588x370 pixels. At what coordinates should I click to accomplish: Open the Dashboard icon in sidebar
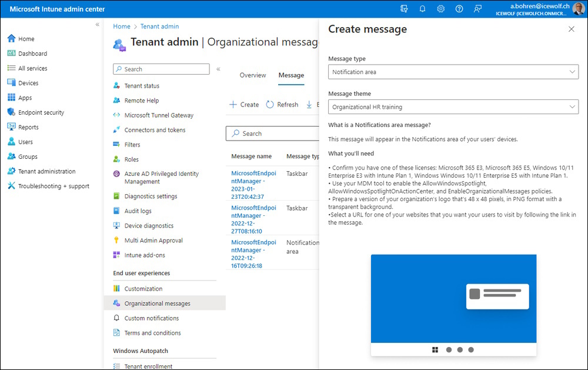click(11, 54)
